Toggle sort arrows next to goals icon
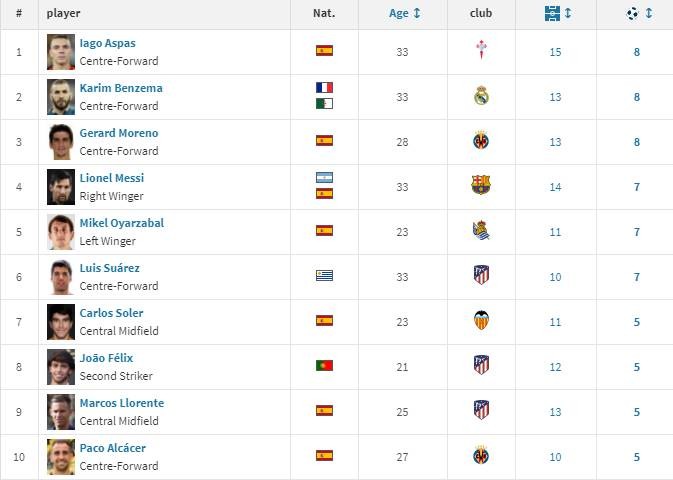Image resolution: width=673 pixels, height=480 pixels. pyautogui.click(x=649, y=13)
